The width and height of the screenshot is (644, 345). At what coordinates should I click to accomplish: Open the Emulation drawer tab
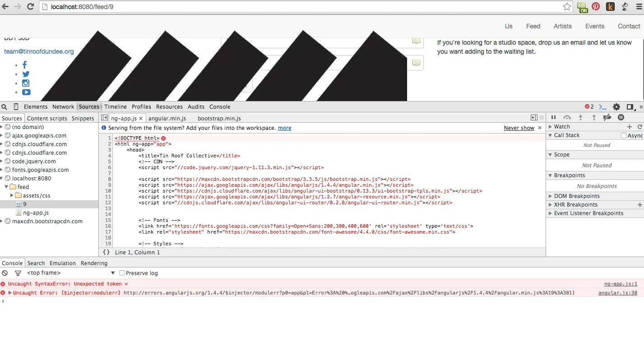coord(63,263)
